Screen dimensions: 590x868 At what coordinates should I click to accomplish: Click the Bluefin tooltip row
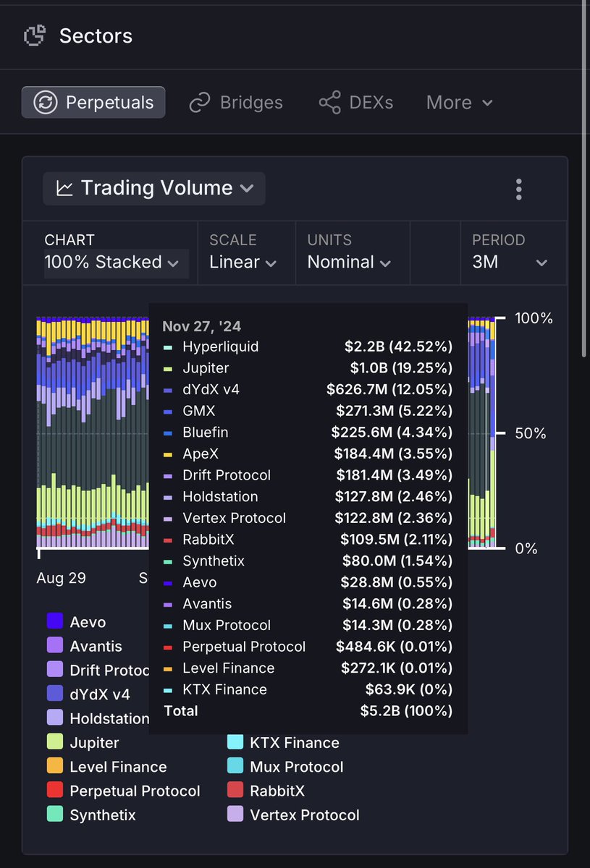(308, 433)
